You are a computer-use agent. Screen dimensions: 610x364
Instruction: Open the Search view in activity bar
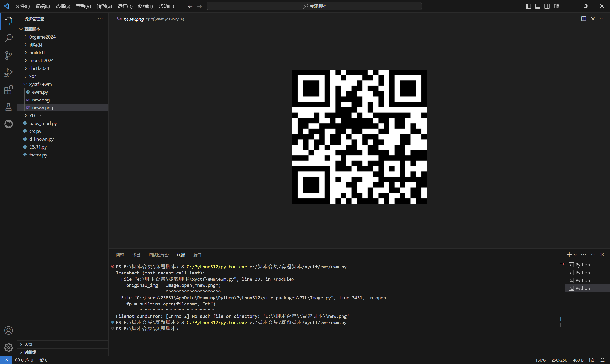[8, 38]
